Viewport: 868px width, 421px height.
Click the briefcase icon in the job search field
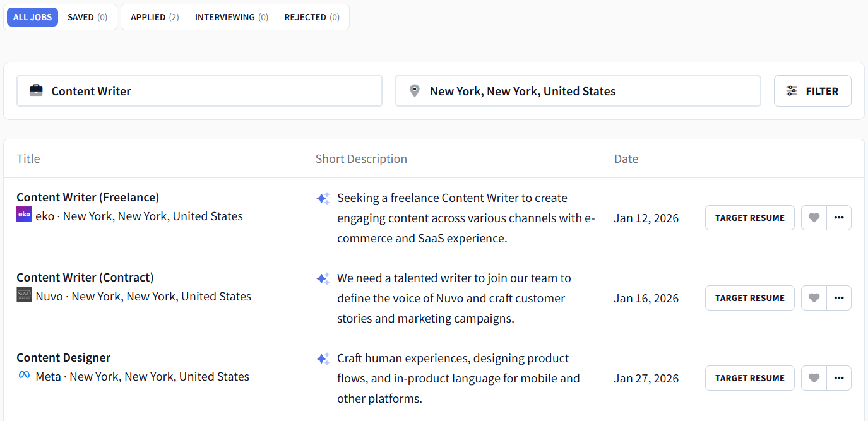coord(37,91)
